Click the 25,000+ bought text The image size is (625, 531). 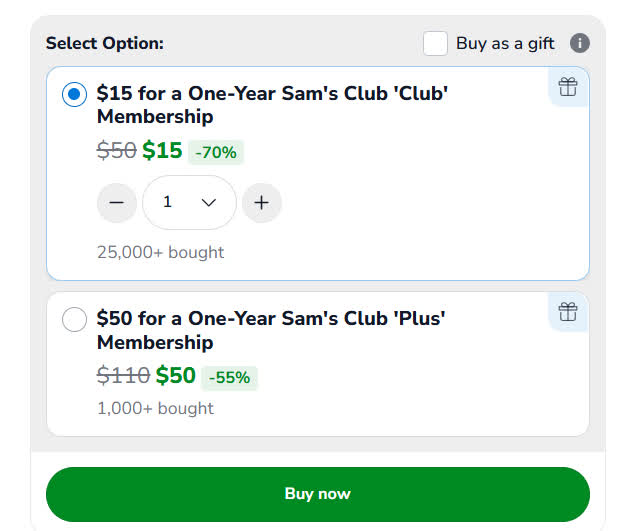[x=160, y=252]
